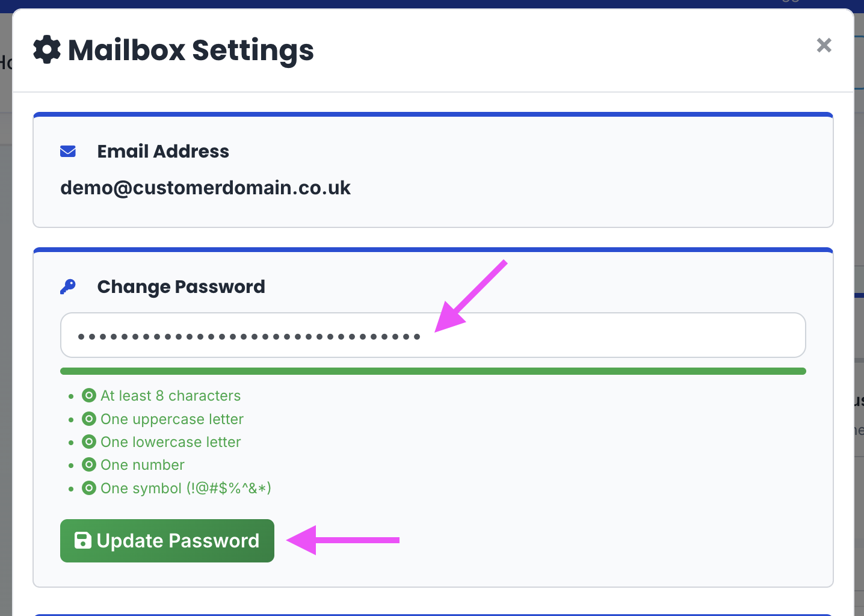Click the check icon for 'At least 8 characters'

pos(89,395)
